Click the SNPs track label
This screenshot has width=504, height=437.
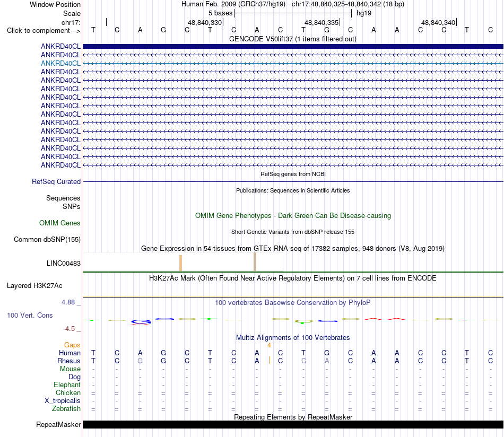pos(72,207)
